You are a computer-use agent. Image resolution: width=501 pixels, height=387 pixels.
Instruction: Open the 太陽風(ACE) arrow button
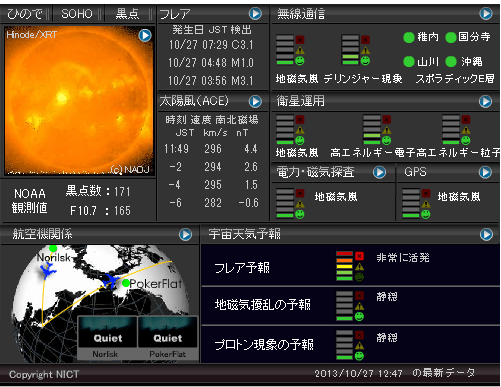[x=255, y=101]
